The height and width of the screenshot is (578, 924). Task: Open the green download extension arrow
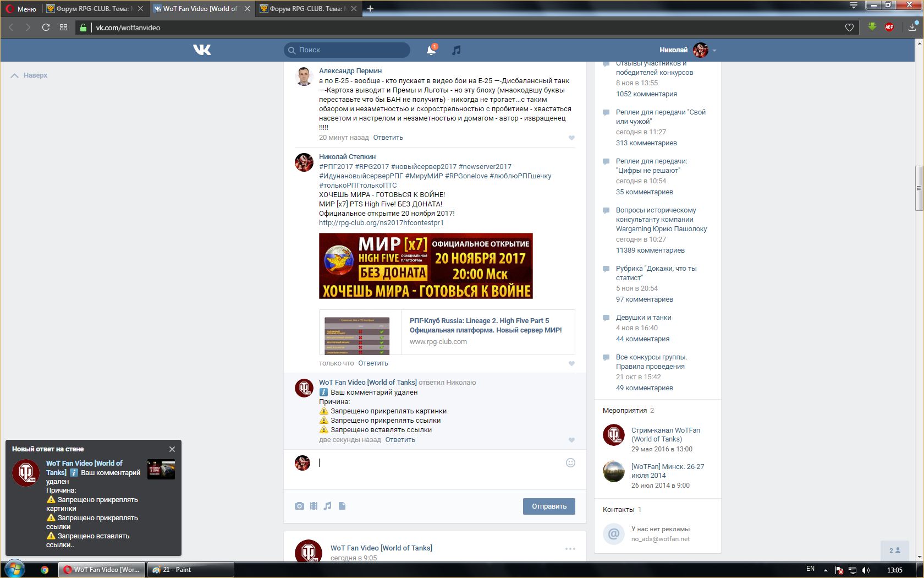coord(872,26)
